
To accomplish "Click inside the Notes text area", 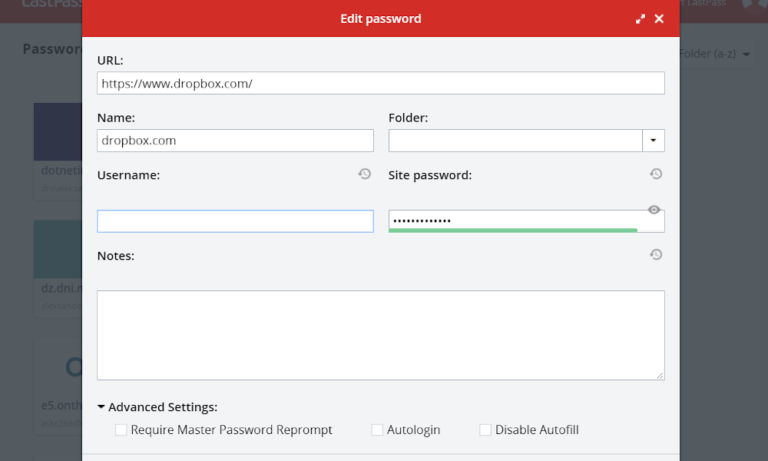I will point(381,335).
